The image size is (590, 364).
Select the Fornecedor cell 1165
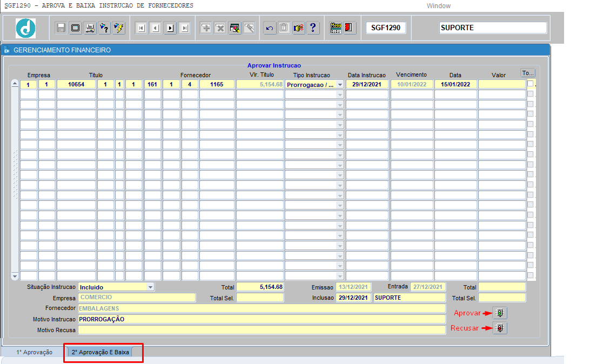click(x=217, y=85)
